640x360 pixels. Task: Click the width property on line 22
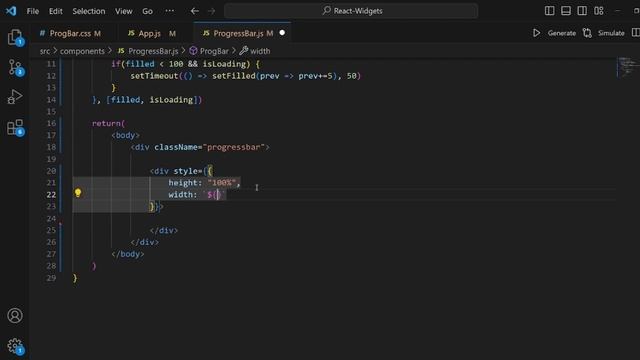click(180, 195)
